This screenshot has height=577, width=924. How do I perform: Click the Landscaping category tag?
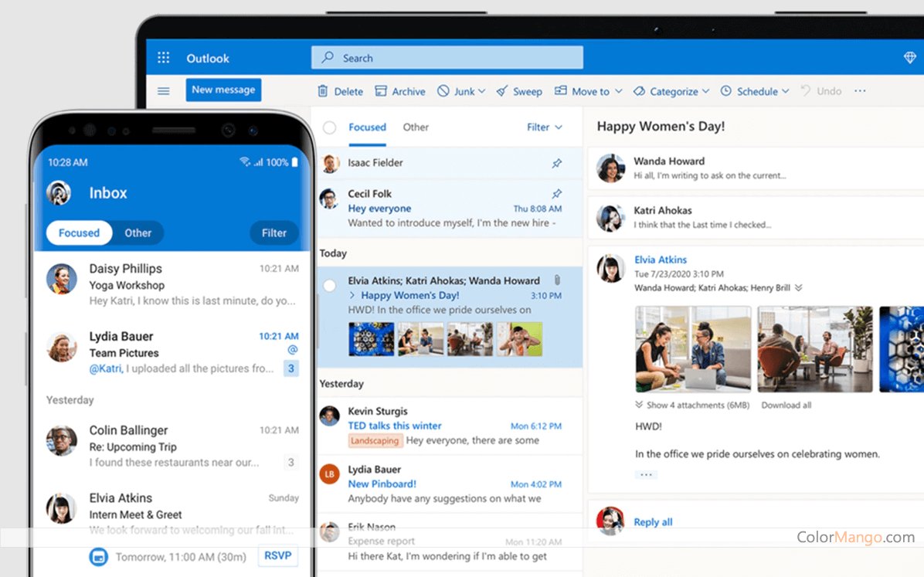tap(375, 441)
